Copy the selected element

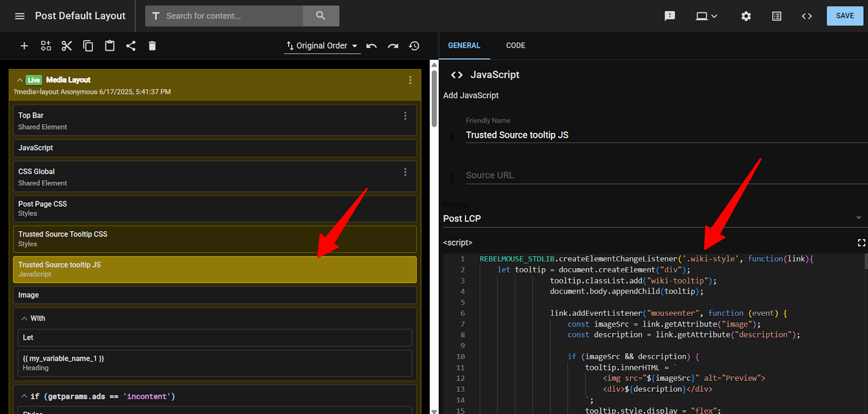88,46
